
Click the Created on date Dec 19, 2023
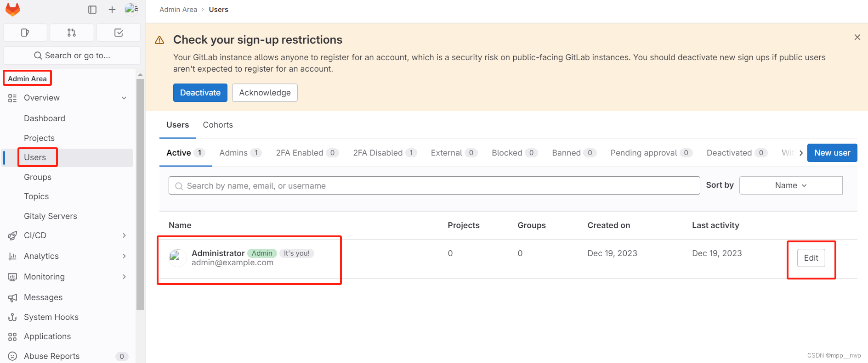[x=612, y=253]
